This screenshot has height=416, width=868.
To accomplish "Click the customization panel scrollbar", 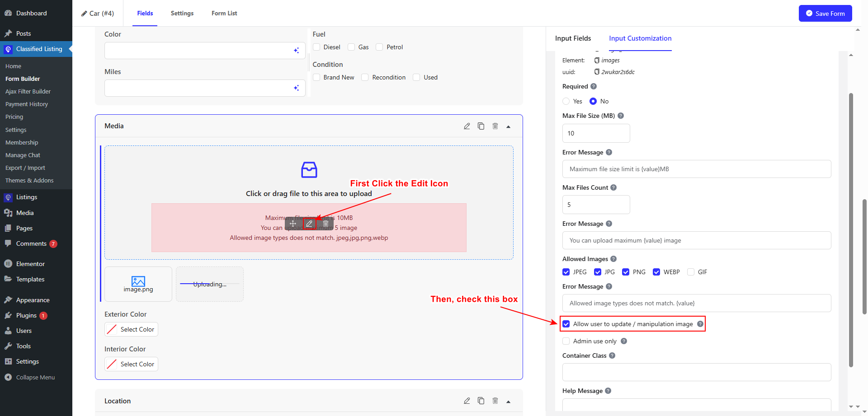I will [x=851, y=230].
